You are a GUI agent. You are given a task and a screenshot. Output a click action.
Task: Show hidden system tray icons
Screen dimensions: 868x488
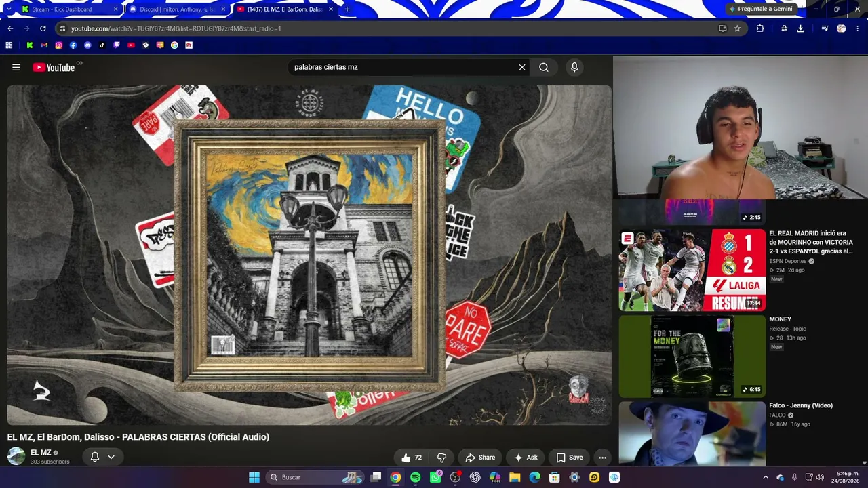click(766, 477)
